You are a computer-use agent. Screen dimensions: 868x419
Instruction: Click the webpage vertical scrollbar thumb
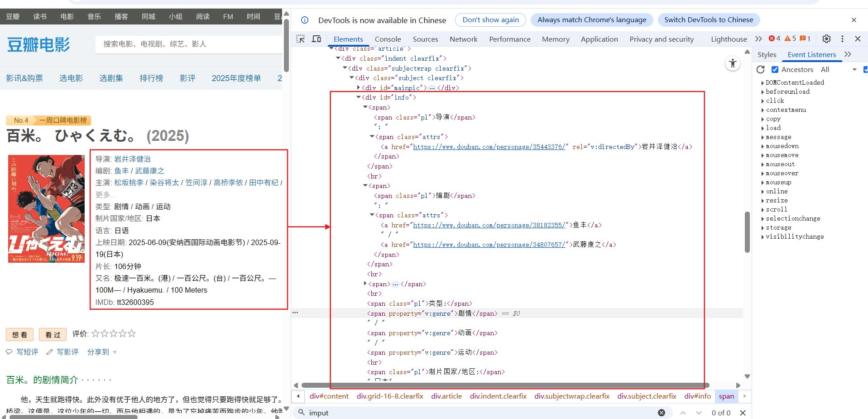click(286, 45)
